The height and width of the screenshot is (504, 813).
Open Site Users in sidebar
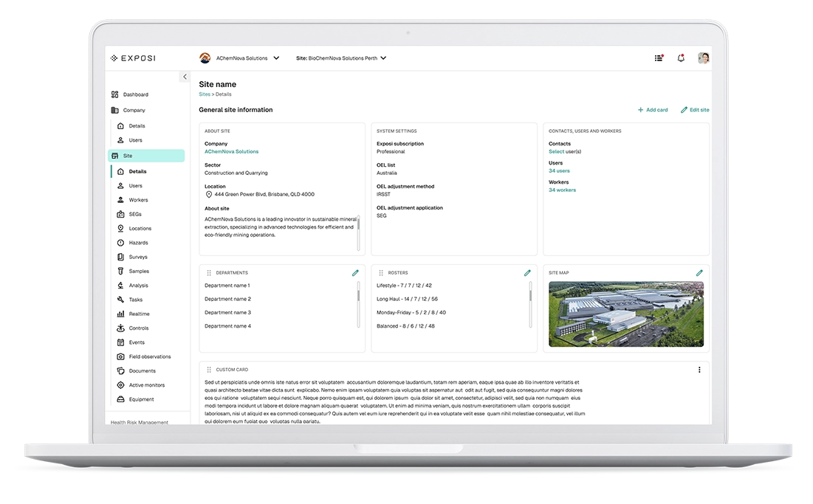(130, 185)
